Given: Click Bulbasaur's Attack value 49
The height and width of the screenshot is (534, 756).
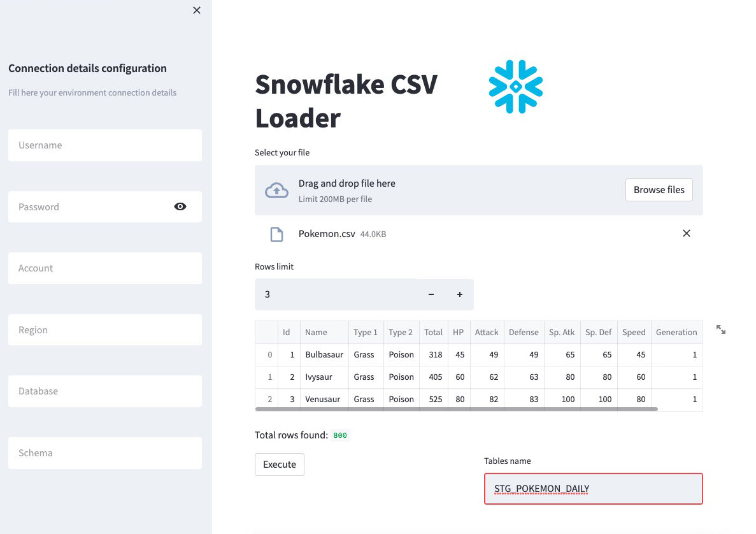Looking at the screenshot, I should tap(487, 354).
